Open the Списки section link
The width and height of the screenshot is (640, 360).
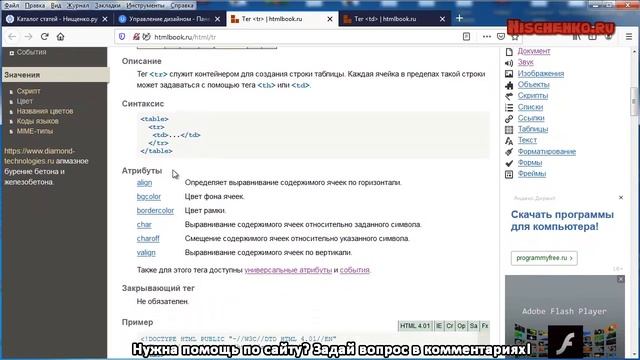[530, 107]
